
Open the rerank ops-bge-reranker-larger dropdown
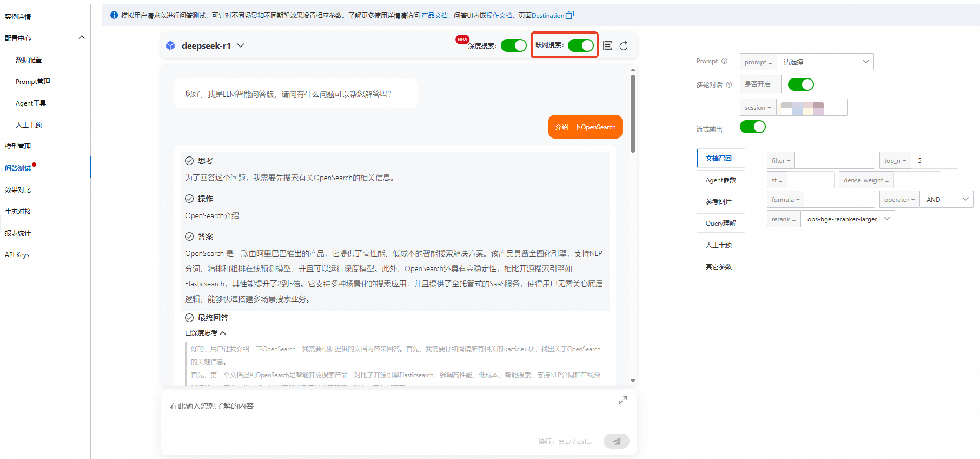pyautogui.click(x=847, y=219)
